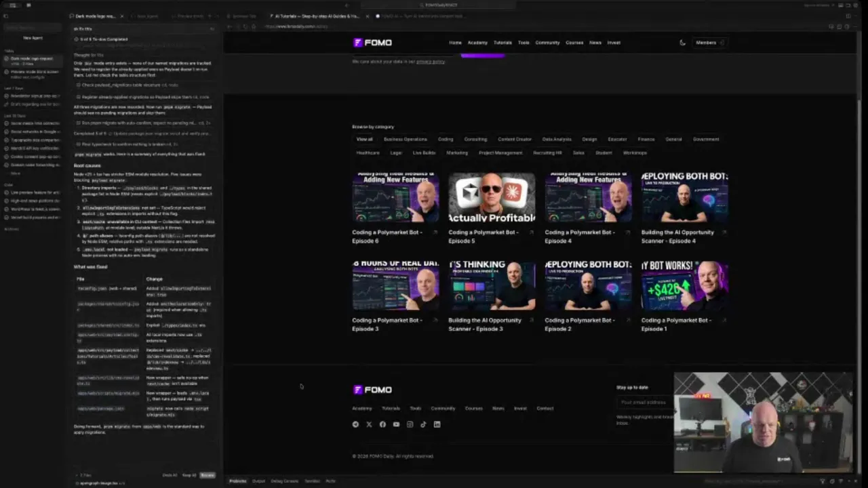868x488 pixels.
Task: Select Preview mode blank screen agent
Action: coord(32,73)
